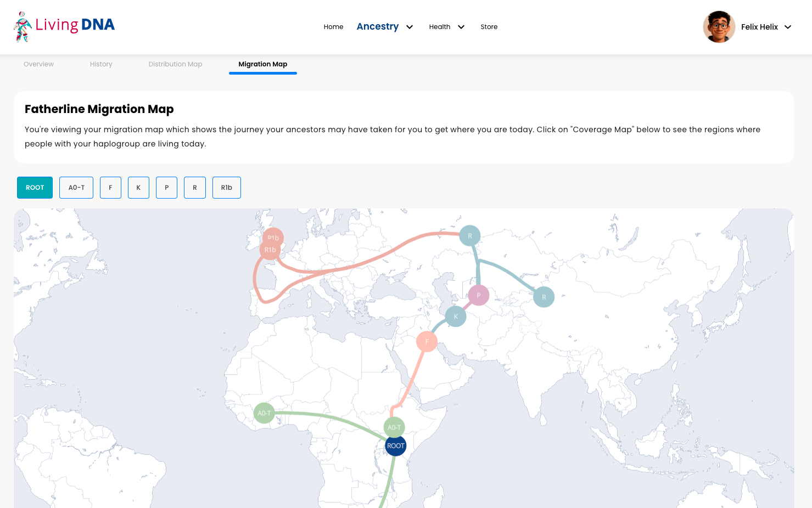This screenshot has width=812, height=508.
Task: Click the dark blue ROOT map marker
Action: click(396, 446)
